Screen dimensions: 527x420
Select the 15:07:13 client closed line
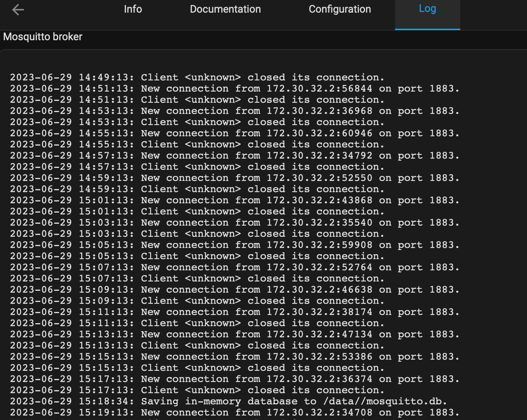coord(197,279)
